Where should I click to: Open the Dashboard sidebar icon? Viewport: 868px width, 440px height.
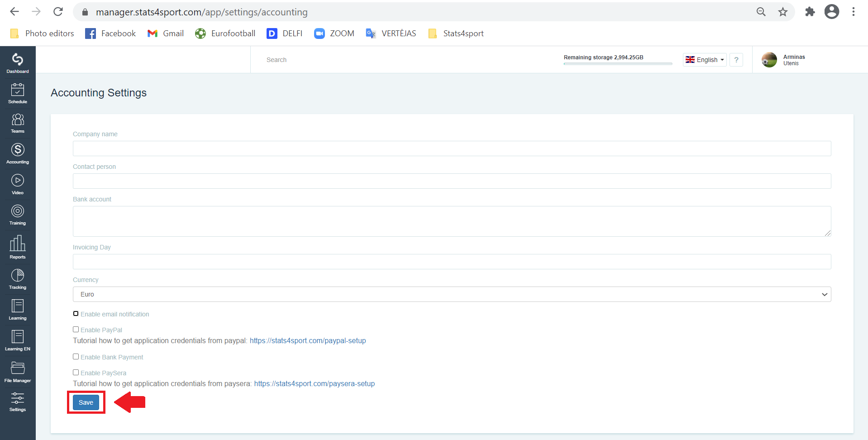18,62
